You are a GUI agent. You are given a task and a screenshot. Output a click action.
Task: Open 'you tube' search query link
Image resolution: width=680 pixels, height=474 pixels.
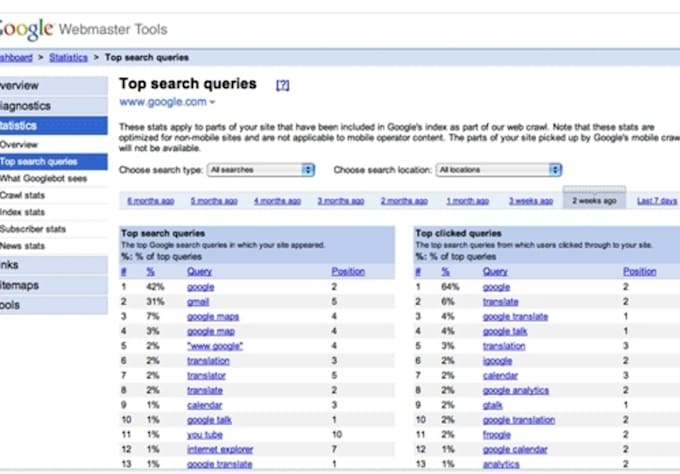point(205,435)
